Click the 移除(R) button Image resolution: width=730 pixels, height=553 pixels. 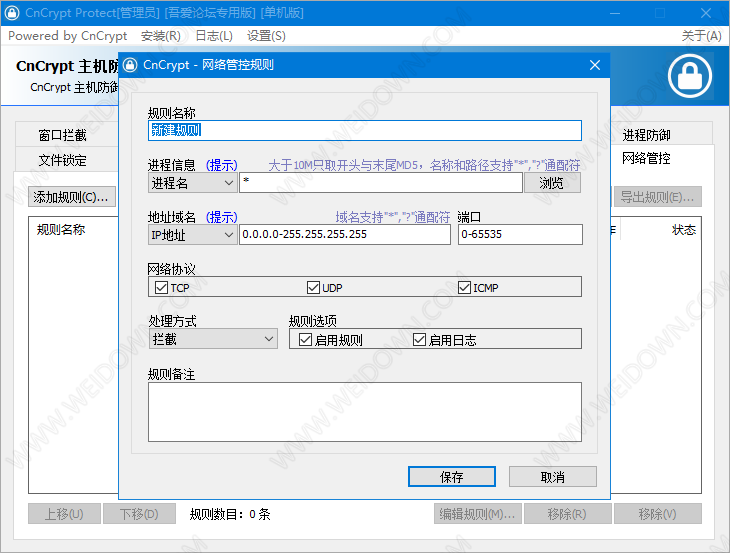point(568,514)
